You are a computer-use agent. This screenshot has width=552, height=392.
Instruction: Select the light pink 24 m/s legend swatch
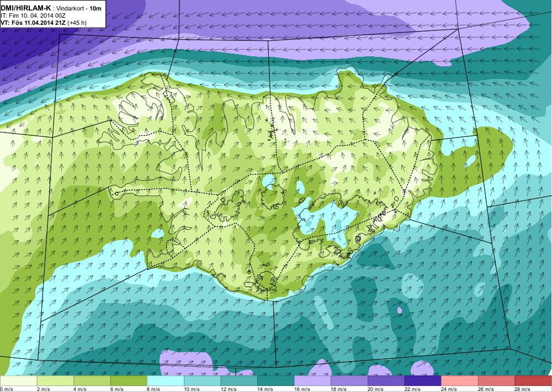click(x=460, y=381)
